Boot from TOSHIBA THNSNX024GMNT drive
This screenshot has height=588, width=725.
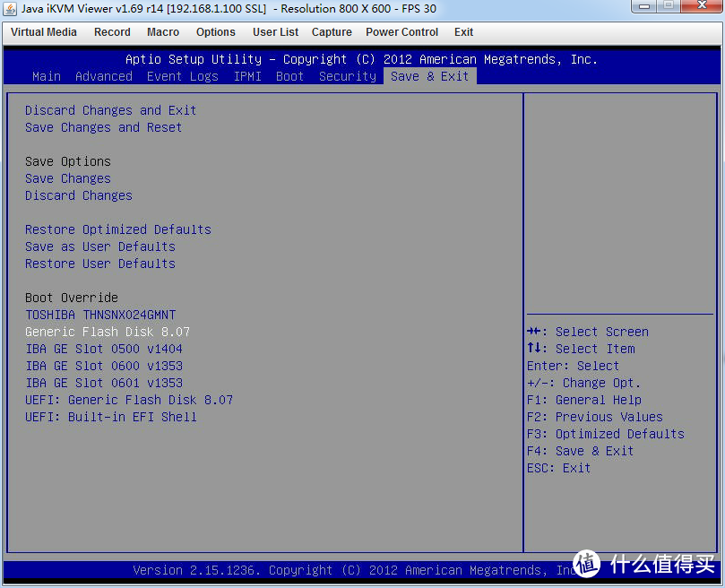[x=100, y=315]
